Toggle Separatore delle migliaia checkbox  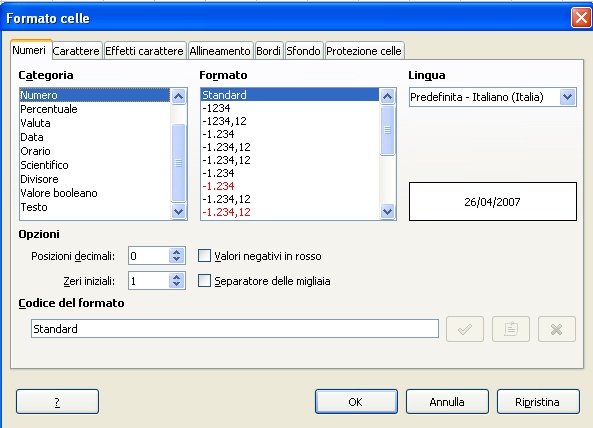205,281
